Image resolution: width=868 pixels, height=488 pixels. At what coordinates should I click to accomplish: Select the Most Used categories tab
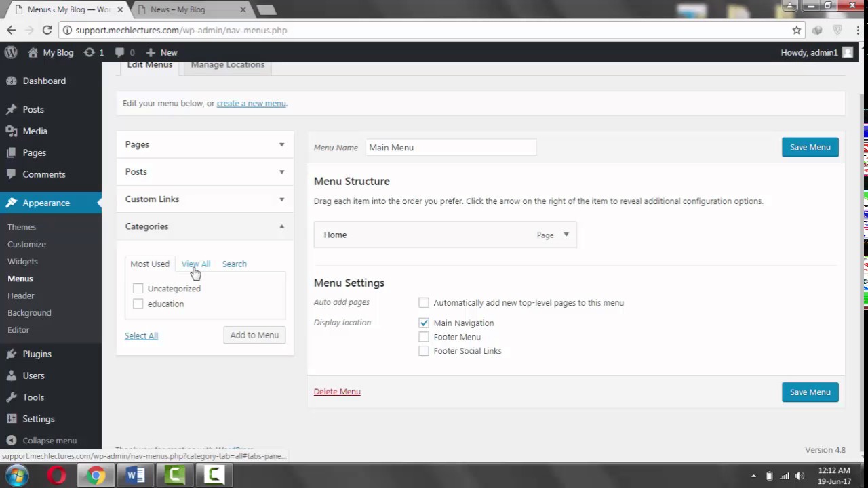pos(150,264)
